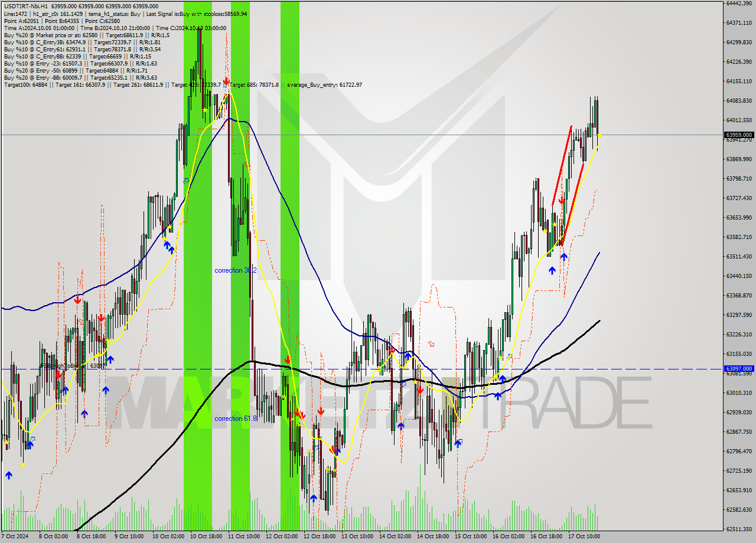Click the 63798.710 price axis label
The height and width of the screenshot is (543, 756).
739,179
